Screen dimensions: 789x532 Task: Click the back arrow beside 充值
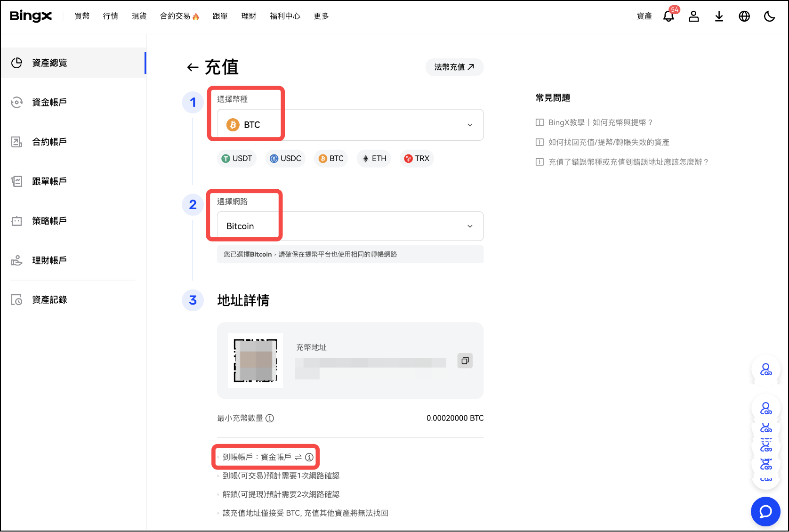192,67
